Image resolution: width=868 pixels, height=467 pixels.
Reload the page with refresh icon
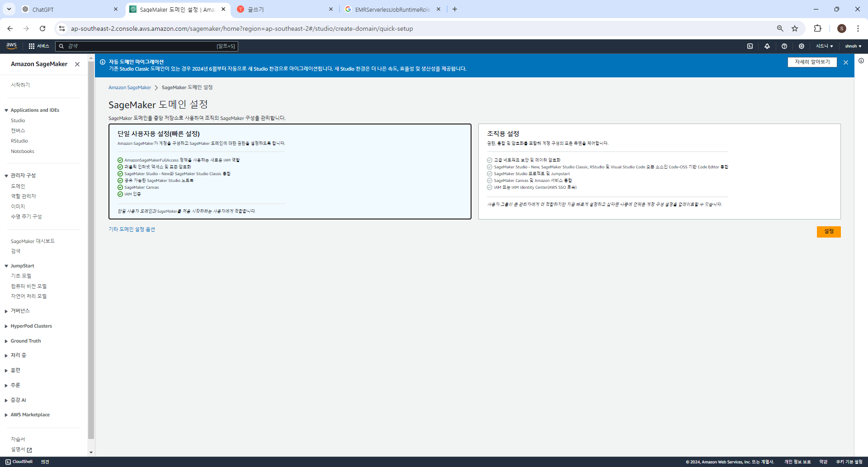coord(42,29)
